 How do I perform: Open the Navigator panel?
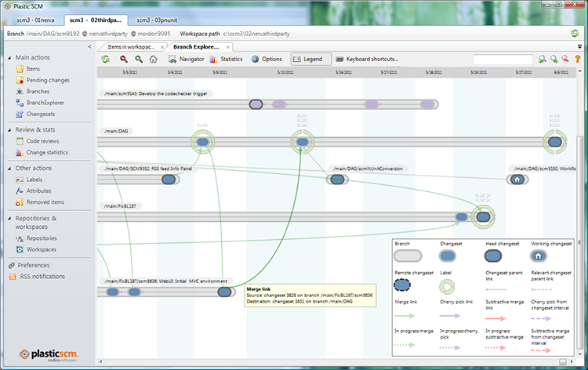[187, 60]
